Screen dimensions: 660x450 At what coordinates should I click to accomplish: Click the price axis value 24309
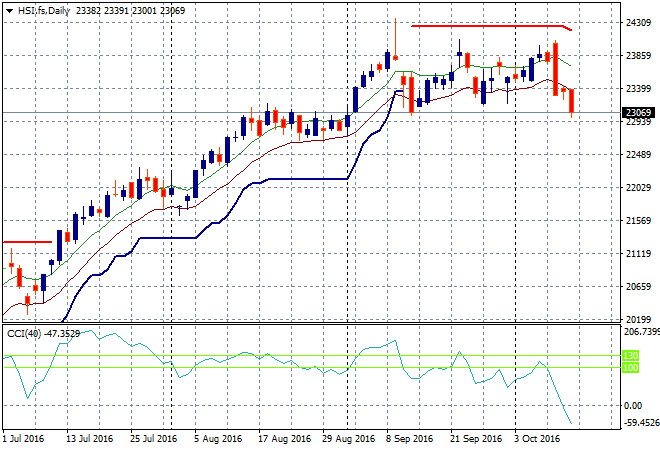(x=639, y=23)
